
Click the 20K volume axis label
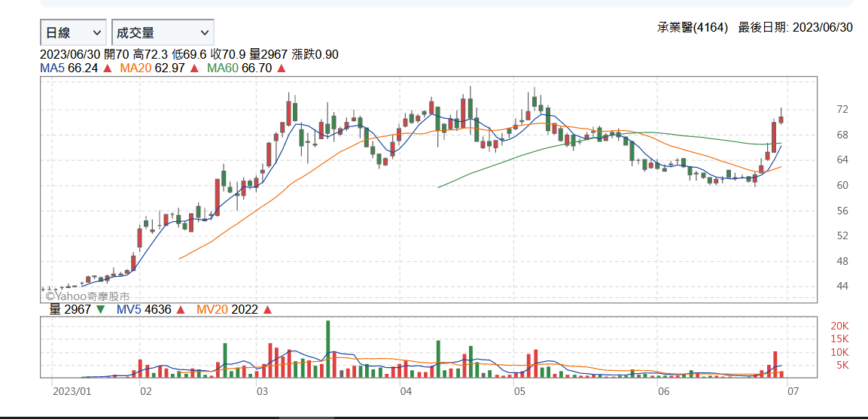[x=839, y=326]
